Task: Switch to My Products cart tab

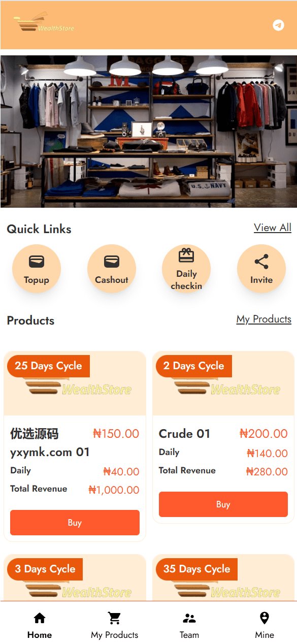Action: point(114,626)
